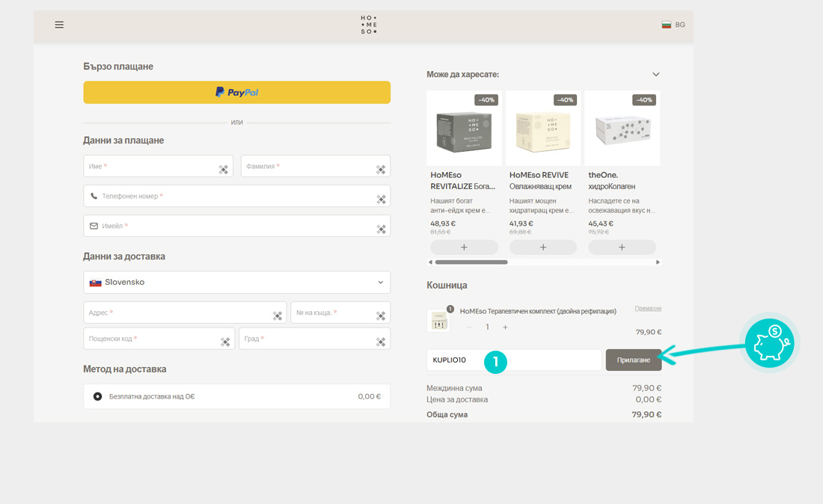
Task: Add HoMEso REVIVE cream to the cart
Action: coord(543,247)
